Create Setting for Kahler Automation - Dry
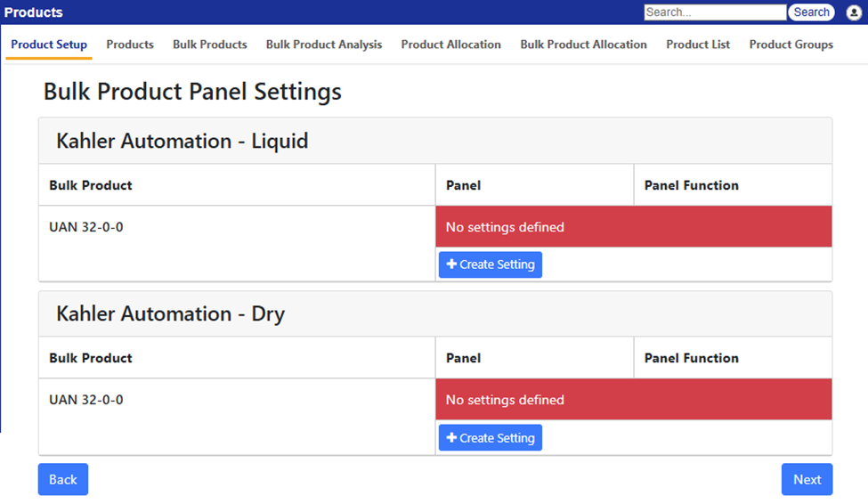 point(491,438)
